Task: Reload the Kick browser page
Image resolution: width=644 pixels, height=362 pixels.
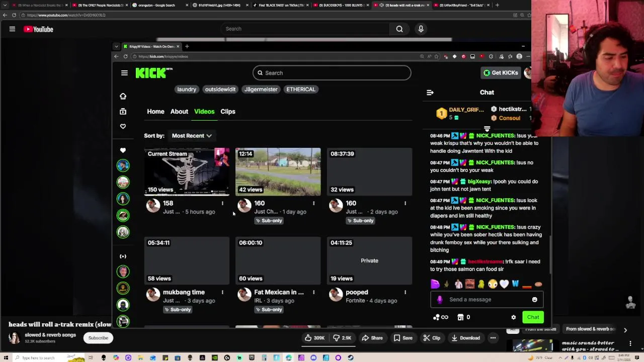Action: (x=125, y=56)
